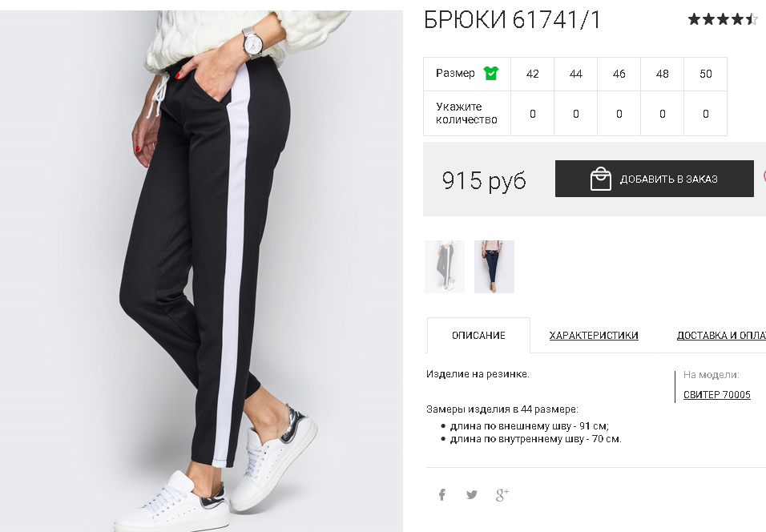Click the quantity field for size 44
This screenshot has height=532, width=766.
tap(576, 113)
